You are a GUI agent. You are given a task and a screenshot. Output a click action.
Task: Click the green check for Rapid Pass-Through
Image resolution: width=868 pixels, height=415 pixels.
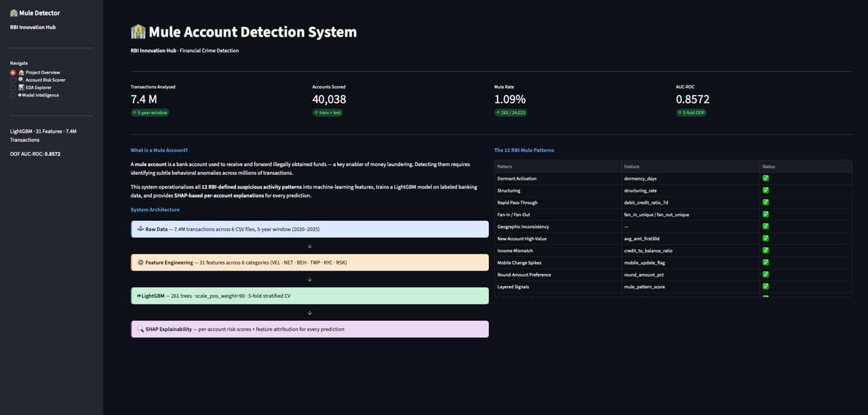click(x=766, y=202)
